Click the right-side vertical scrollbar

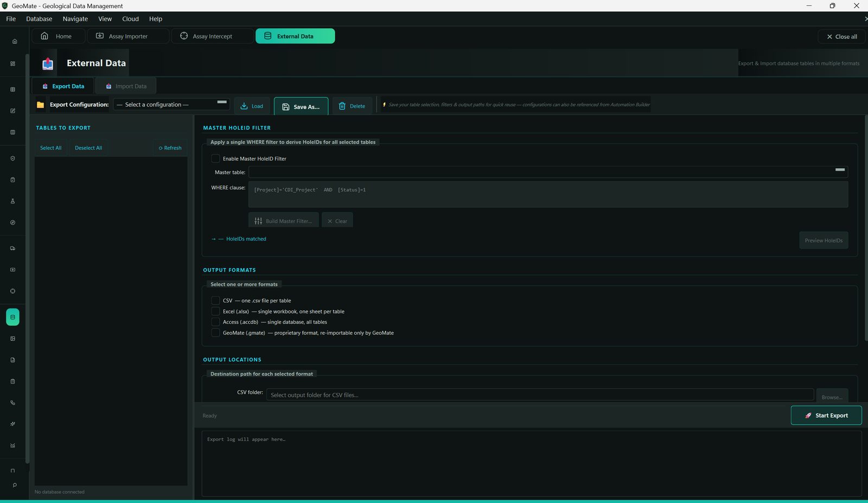866,228
